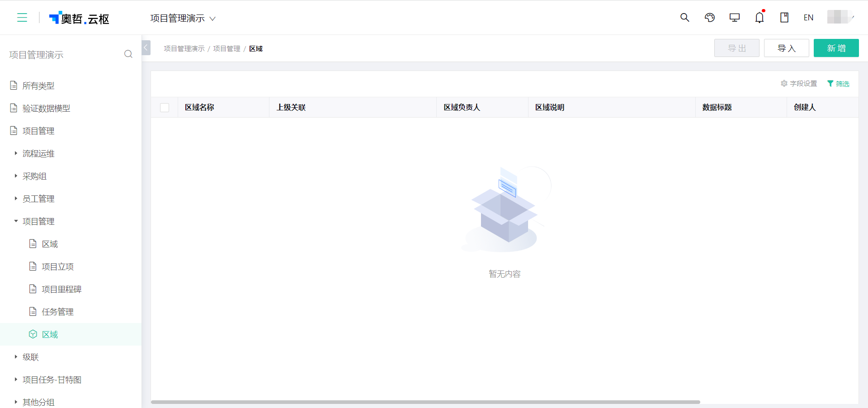Viewport: 868px width, 408px height.
Task: Click the bookmark help icon
Action: click(x=784, y=18)
